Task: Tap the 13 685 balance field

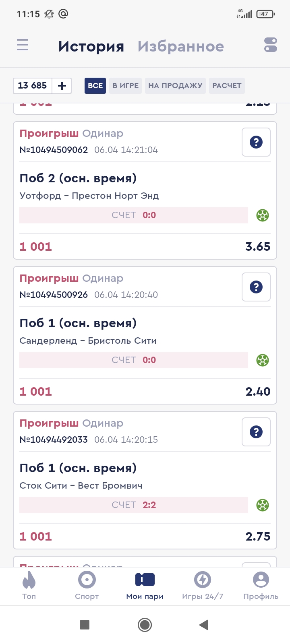Action: coord(33,86)
